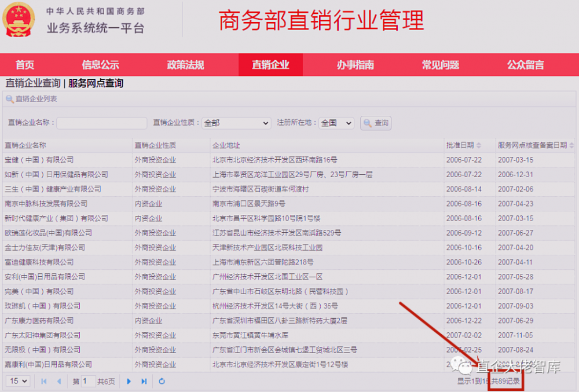Image resolution: width=579 pixels, height=392 pixels.
Task: Click the 商务部直销行业管理 page title
Action: (x=321, y=21)
